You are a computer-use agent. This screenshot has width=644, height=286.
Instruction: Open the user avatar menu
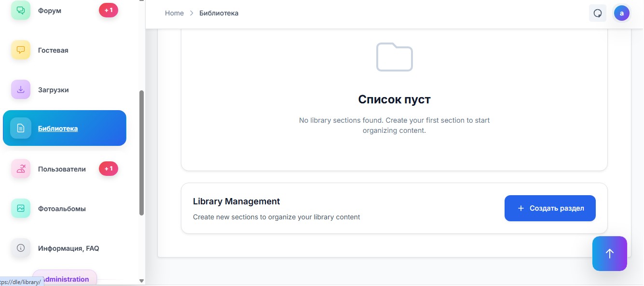621,13
